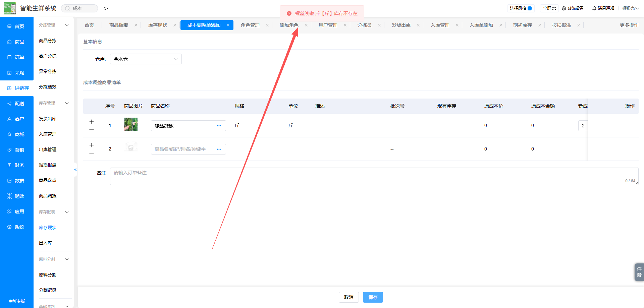Viewport: 644px width, 308px height.
Task: Close the 成本调整单添加 tab
Action: (x=228, y=25)
